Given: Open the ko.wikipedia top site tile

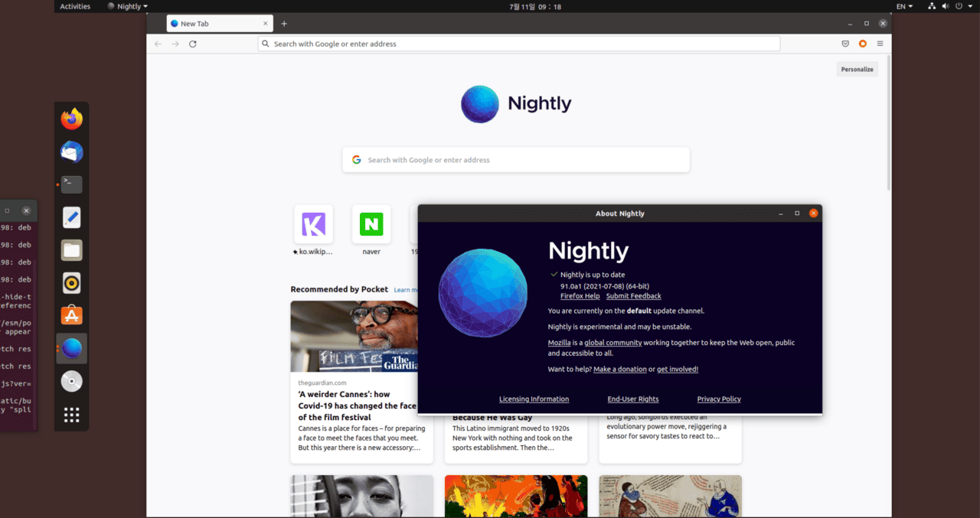Looking at the screenshot, I should coord(314,230).
